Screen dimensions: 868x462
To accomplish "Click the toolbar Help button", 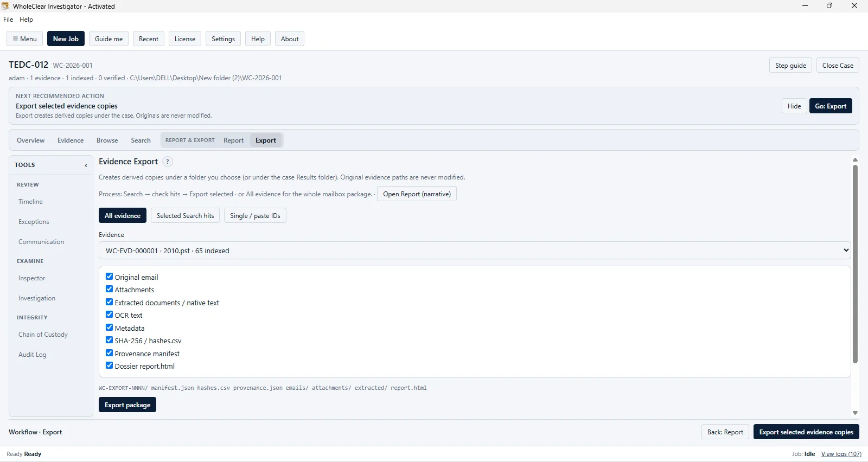I will (258, 39).
